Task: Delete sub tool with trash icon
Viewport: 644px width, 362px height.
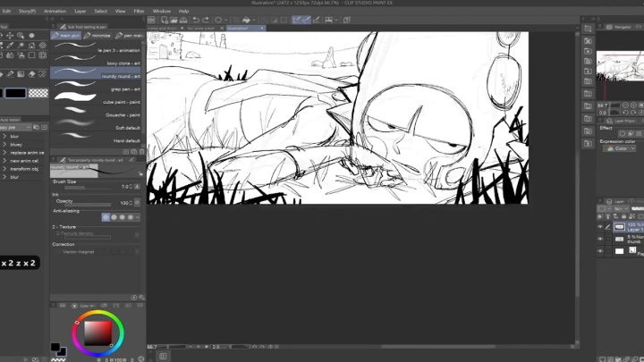Action: tap(141, 151)
